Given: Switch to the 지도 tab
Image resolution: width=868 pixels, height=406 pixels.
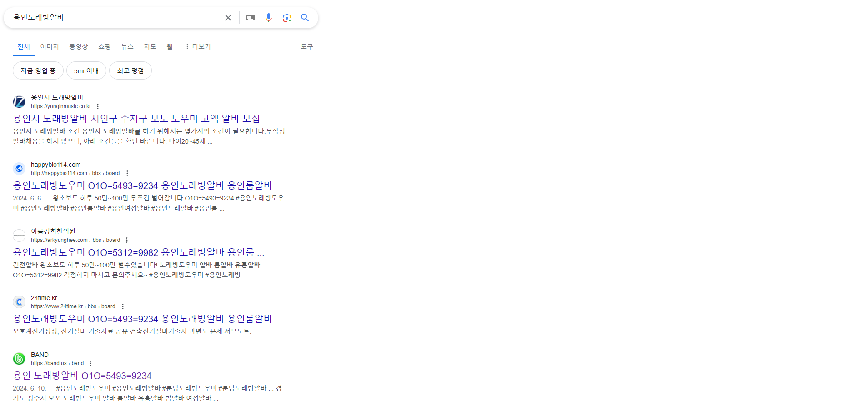Looking at the screenshot, I should [x=150, y=46].
